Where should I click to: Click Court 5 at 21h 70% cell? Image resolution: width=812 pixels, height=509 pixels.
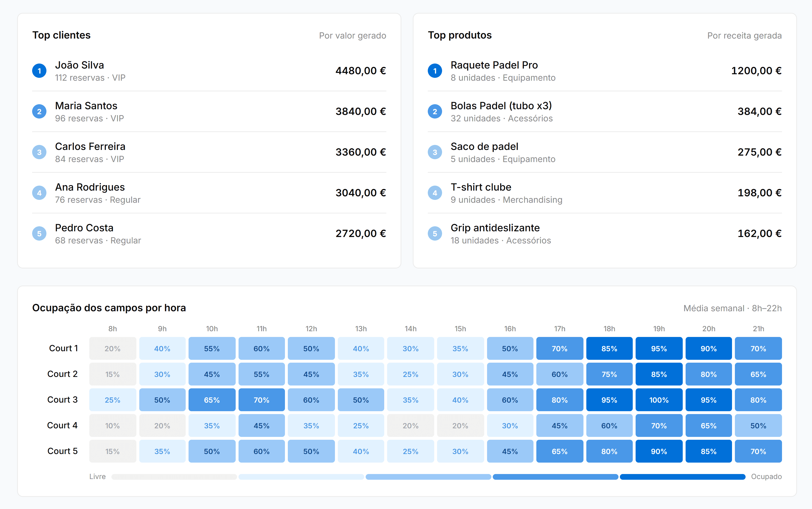[x=758, y=451]
